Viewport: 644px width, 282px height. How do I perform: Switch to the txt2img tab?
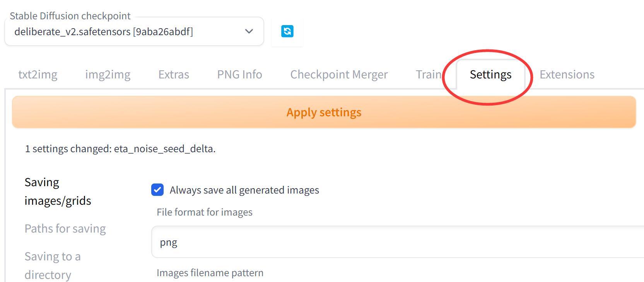pyautogui.click(x=38, y=74)
